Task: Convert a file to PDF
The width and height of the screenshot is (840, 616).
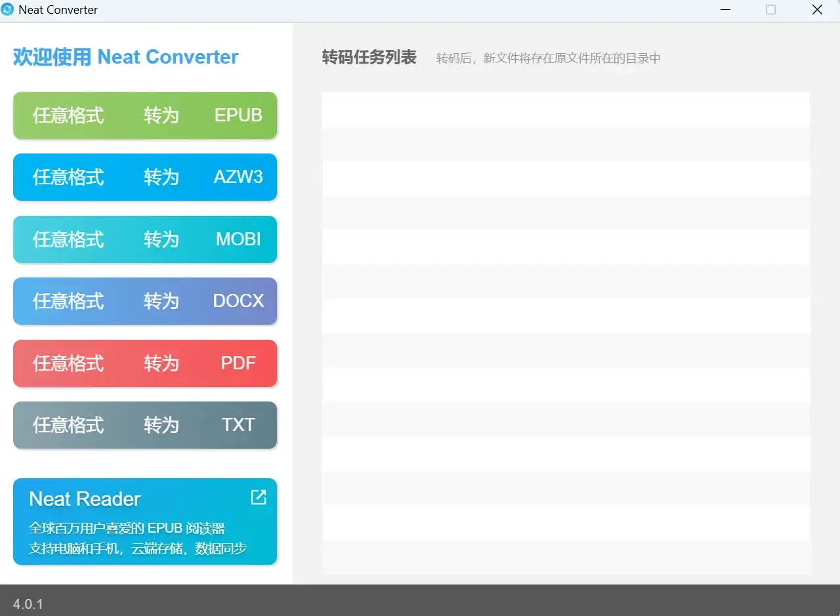Action: 144,363
